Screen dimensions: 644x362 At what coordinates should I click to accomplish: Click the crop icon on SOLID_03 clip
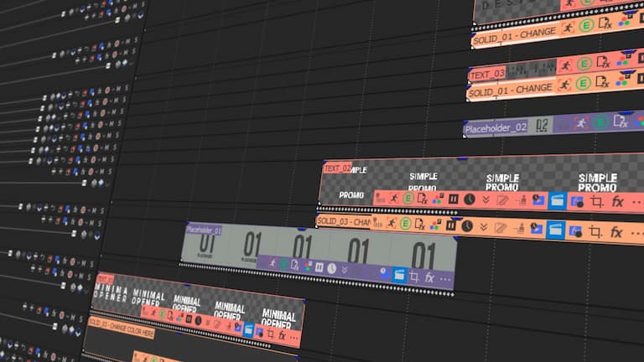[595, 230]
